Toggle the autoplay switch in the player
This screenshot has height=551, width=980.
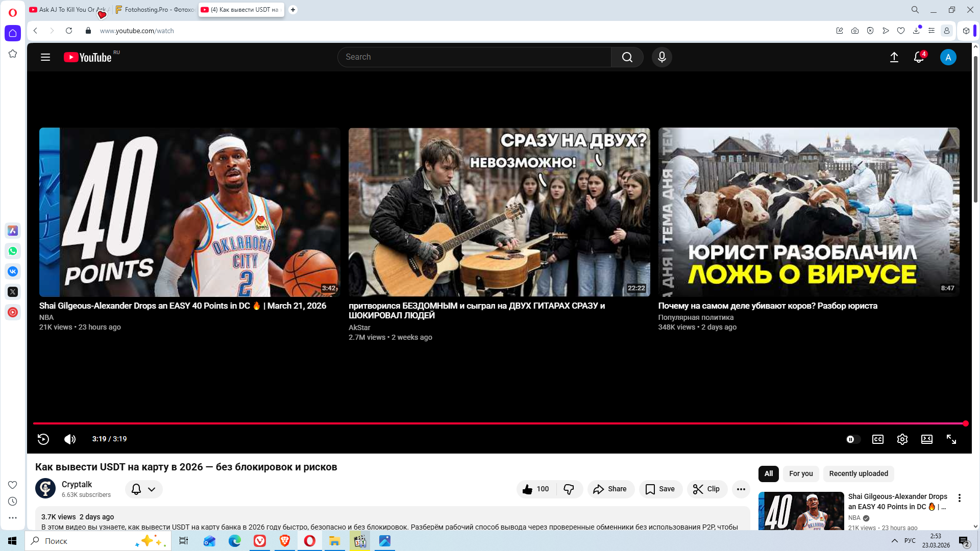click(852, 439)
